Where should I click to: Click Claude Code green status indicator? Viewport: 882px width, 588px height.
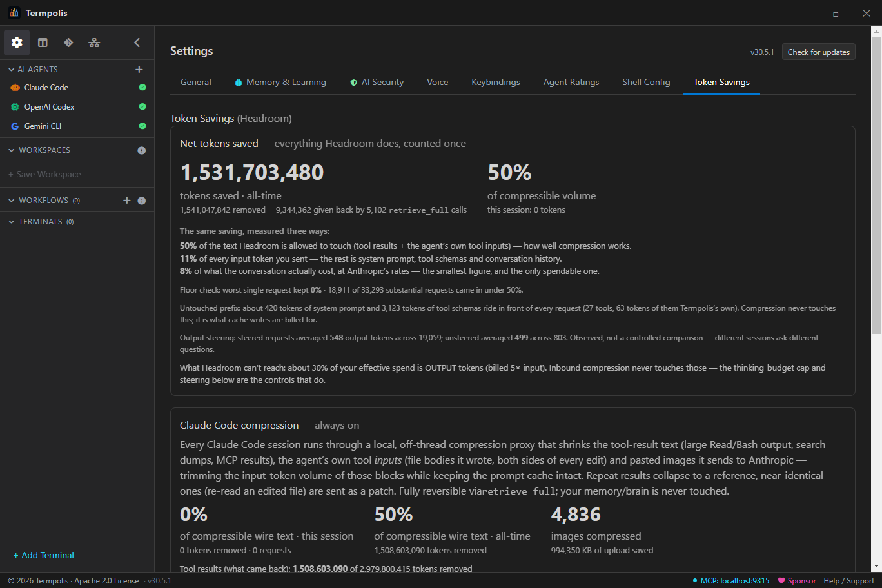pyautogui.click(x=142, y=88)
